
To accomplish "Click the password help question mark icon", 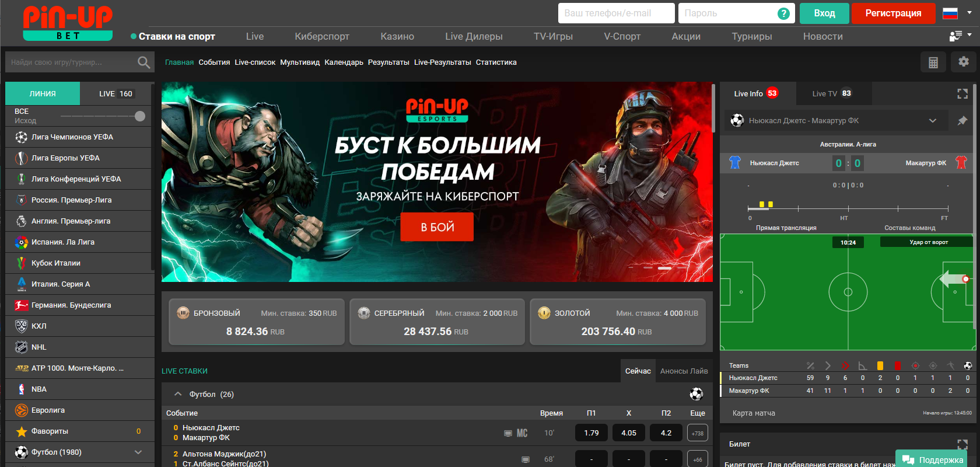I will pos(784,13).
